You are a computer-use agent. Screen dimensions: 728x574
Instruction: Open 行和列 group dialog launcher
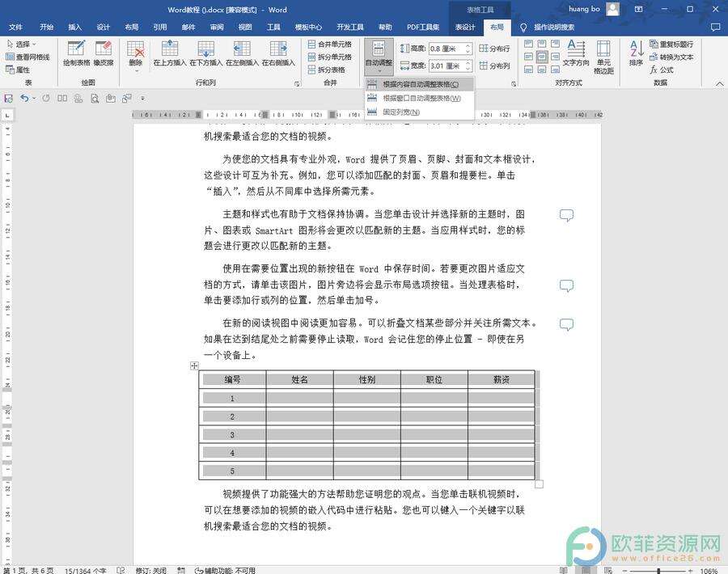point(298,83)
